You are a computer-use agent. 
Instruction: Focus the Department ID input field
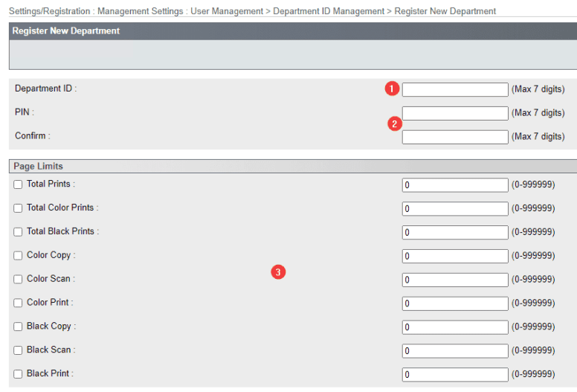[455, 89]
